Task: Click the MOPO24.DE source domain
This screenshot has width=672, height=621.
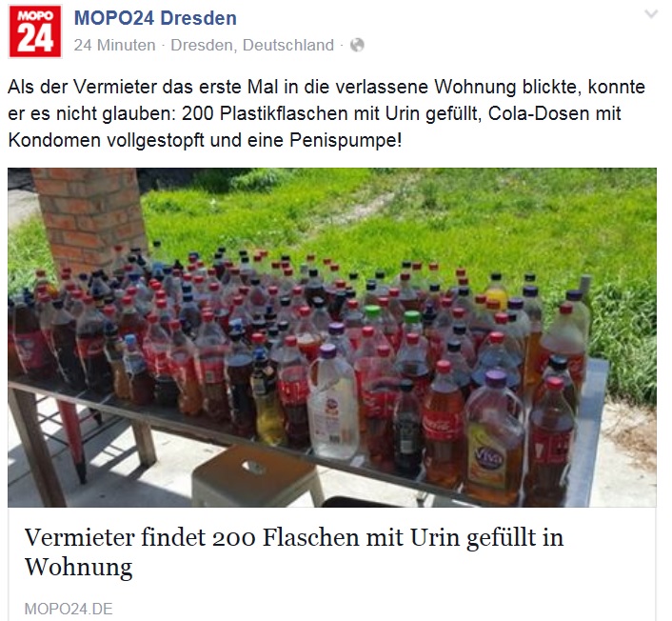Action: 69,609
